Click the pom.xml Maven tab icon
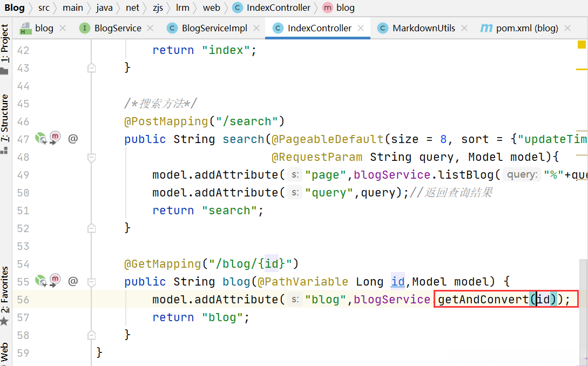Screen dimensions: 588x366 (486, 28)
